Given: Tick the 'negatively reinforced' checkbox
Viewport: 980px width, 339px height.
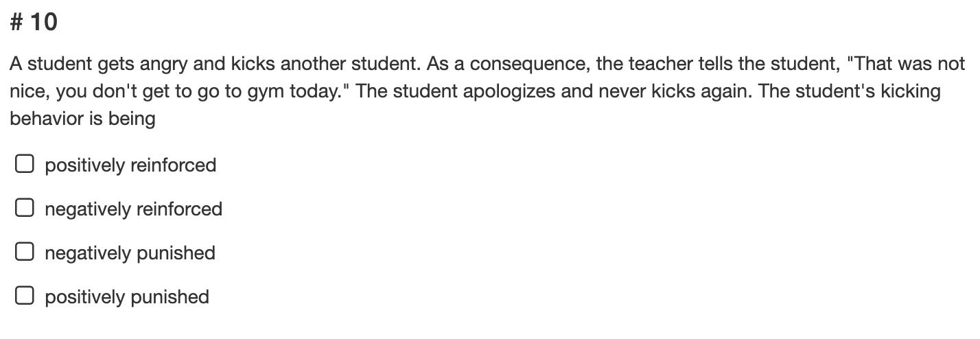Looking at the screenshot, I should [x=25, y=209].
